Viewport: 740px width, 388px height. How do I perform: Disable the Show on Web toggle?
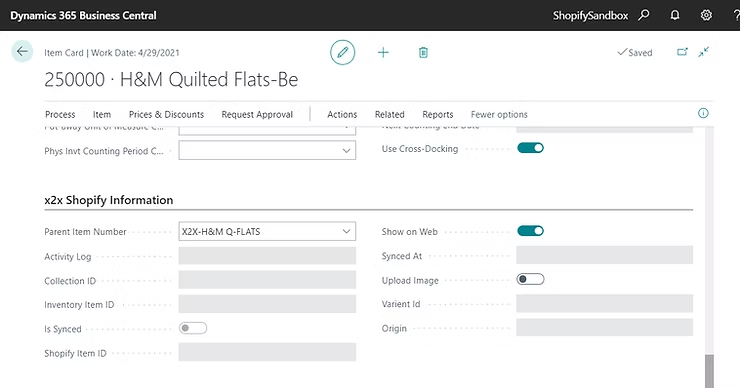530,231
